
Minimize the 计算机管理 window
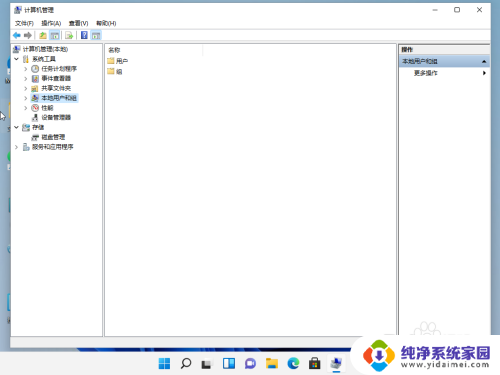pos(435,10)
